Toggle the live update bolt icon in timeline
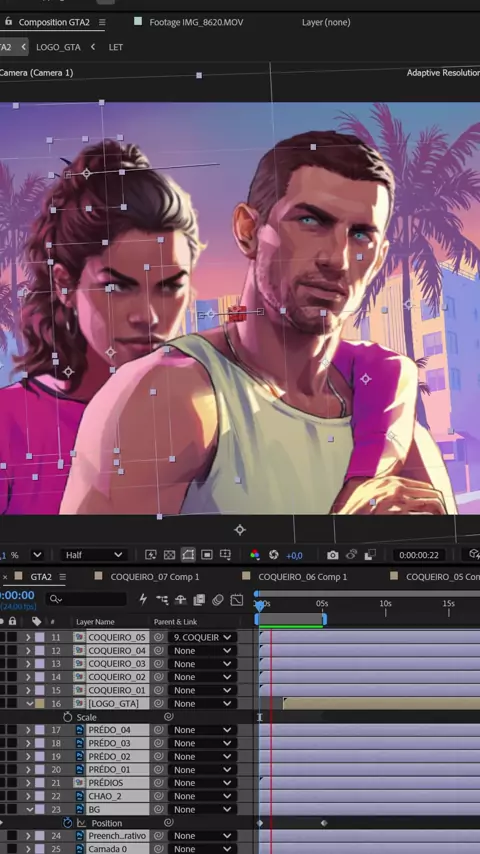The image size is (480, 854). [x=143, y=600]
